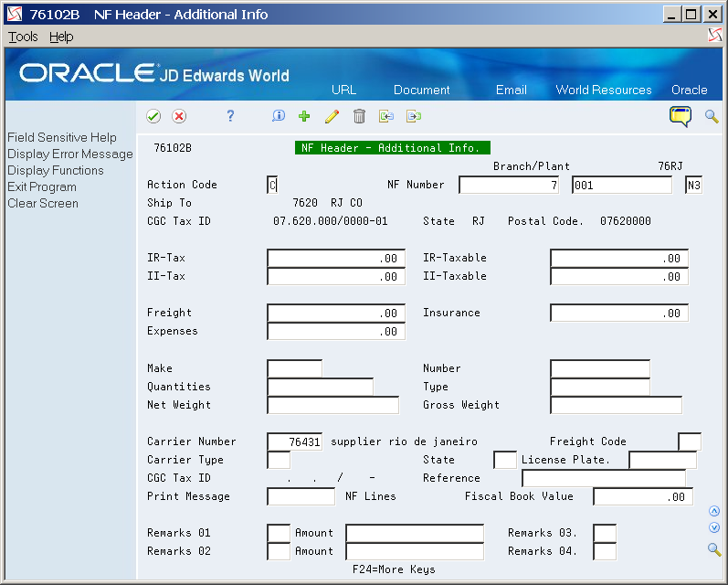Screen dimensions: 728x585
Task: Click the Remarks 02 code field
Action: pos(279,551)
